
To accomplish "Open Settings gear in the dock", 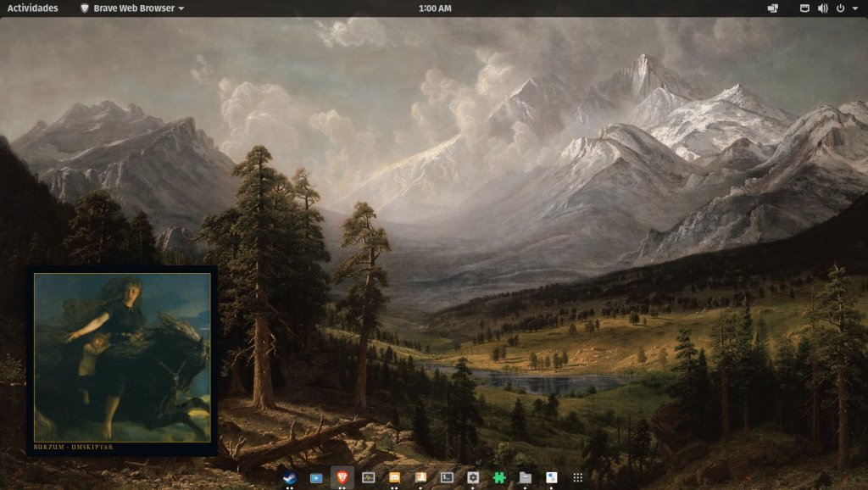I will pos(473,477).
